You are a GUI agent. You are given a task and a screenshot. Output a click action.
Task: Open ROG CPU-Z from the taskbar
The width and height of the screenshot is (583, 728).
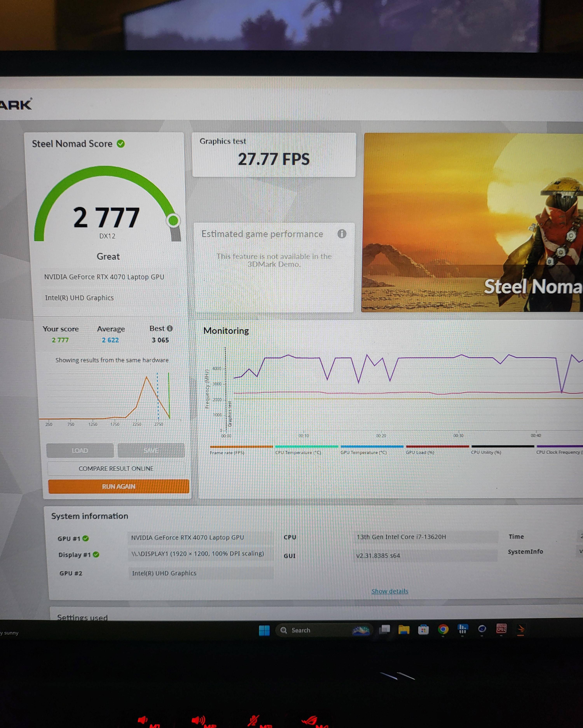(501, 629)
